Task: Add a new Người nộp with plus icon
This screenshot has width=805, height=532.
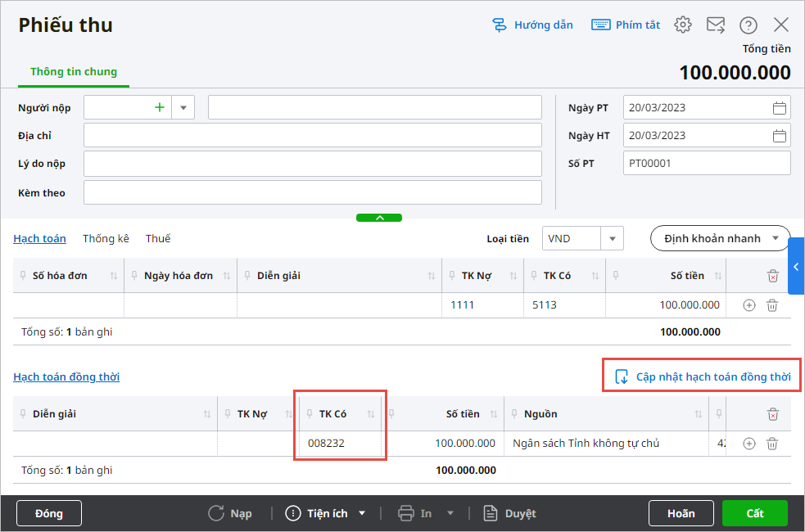Action: click(160, 107)
